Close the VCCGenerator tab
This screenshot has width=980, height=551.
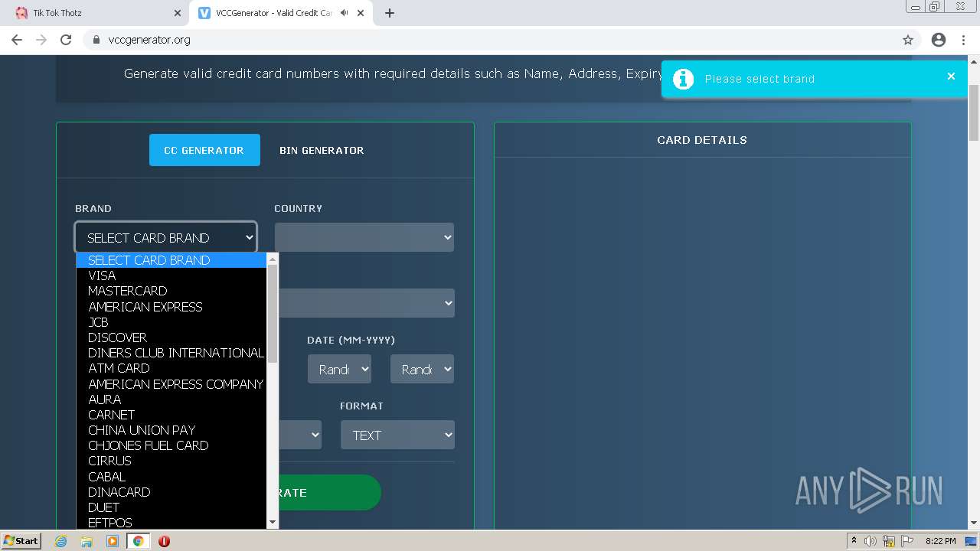point(361,13)
